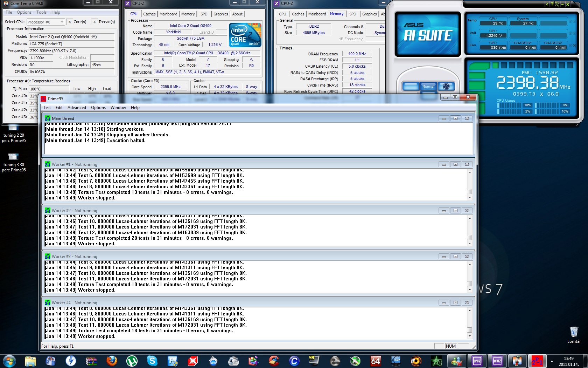Open the first CPU-Z taskbar button

coord(477,361)
